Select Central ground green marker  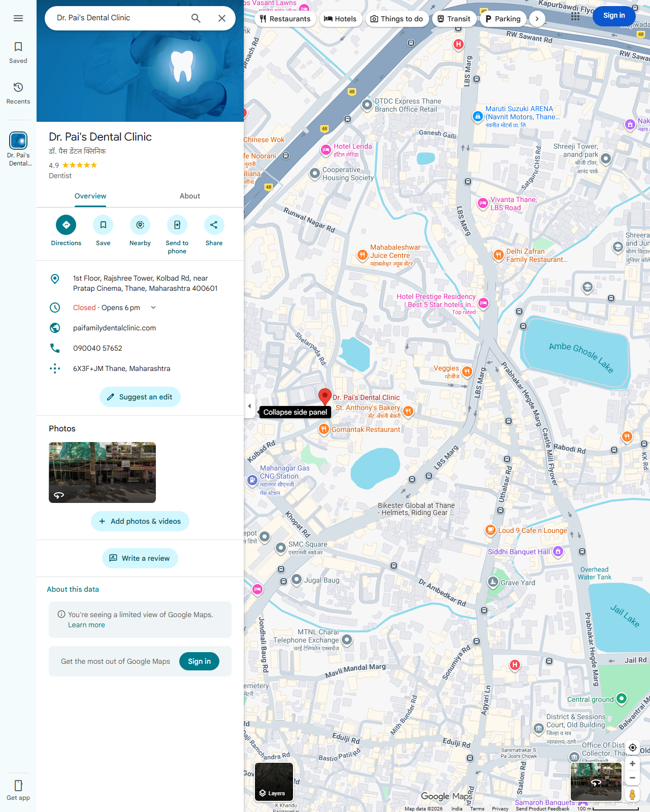point(622,699)
